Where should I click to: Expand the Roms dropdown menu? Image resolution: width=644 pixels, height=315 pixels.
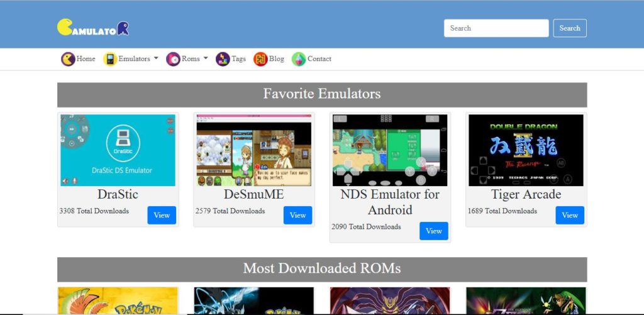[195, 58]
